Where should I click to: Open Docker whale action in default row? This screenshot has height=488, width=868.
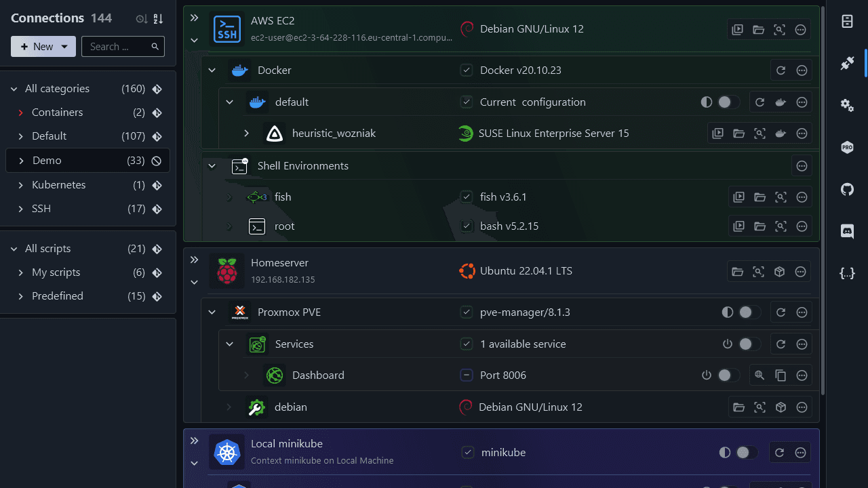(781, 102)
